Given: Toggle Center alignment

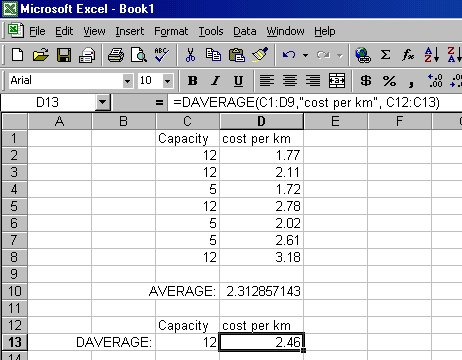Looking at the screenshot, I should pos(290,80).
